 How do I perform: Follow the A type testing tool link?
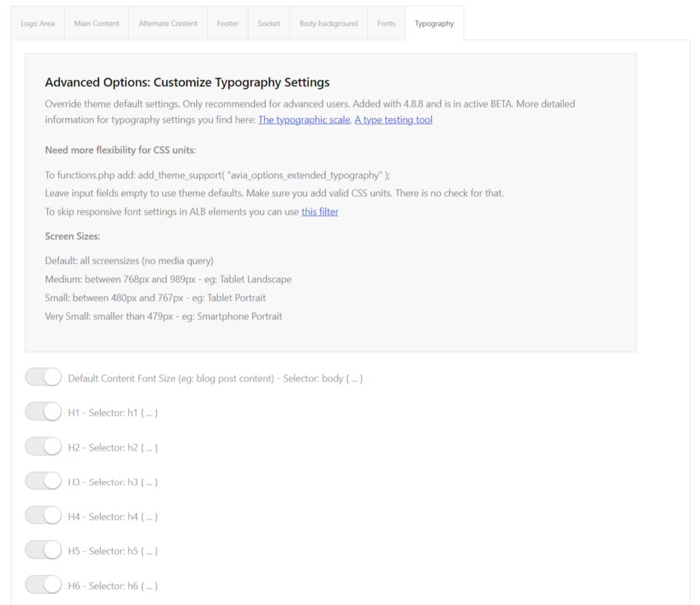[x=393, y=120]
